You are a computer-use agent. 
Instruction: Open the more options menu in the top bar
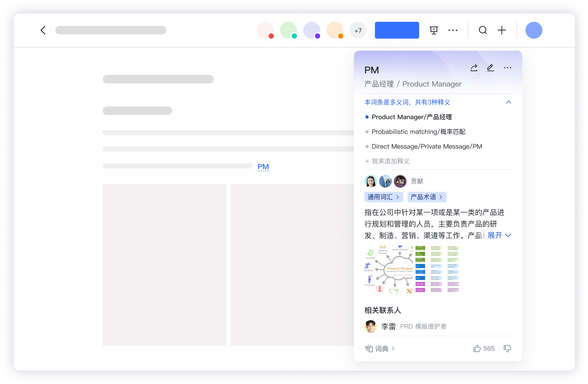[x=453, y=30]
